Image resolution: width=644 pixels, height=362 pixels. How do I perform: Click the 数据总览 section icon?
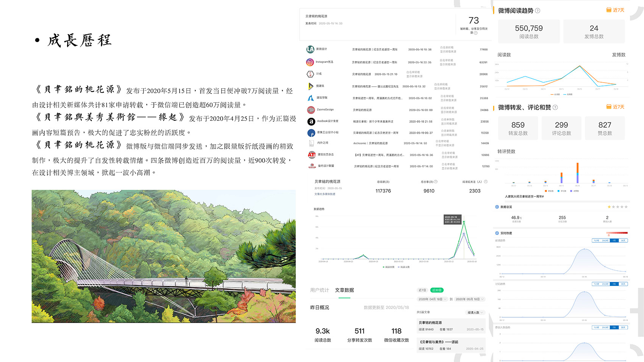[497, 207]
